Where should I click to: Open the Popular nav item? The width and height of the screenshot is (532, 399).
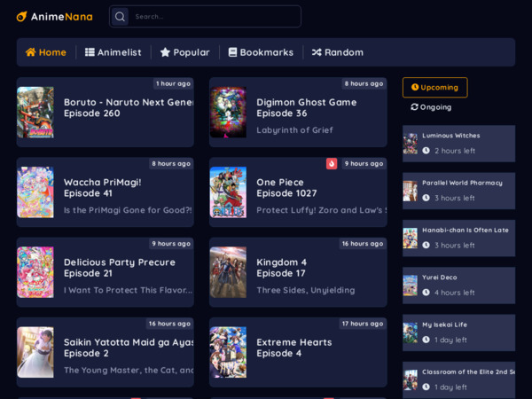[x=185, y=52]
